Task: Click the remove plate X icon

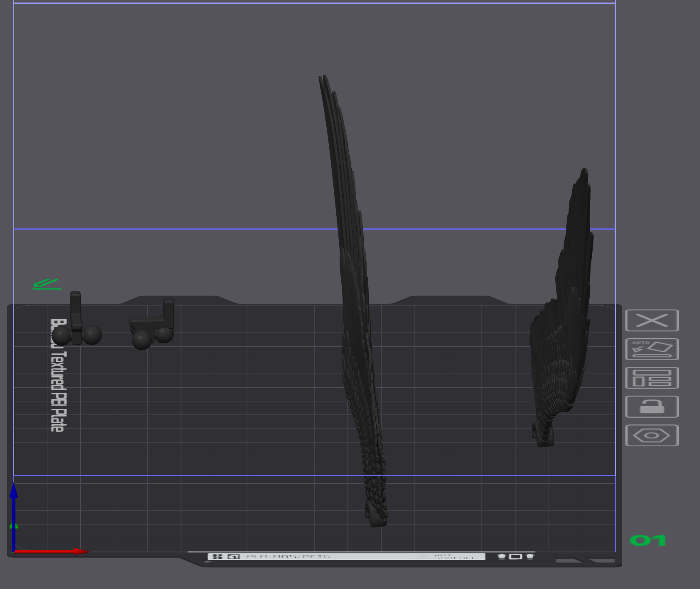Action: point(652,320)
